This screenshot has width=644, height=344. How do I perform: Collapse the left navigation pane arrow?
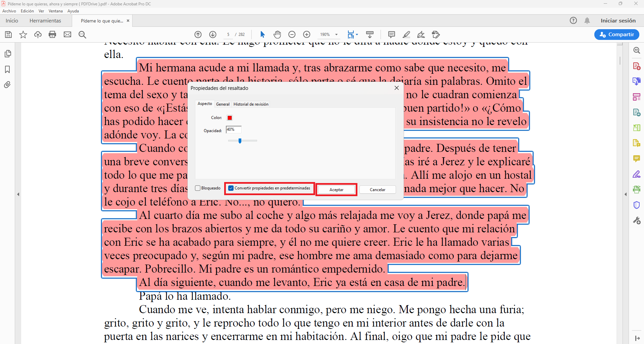(18, 194)
